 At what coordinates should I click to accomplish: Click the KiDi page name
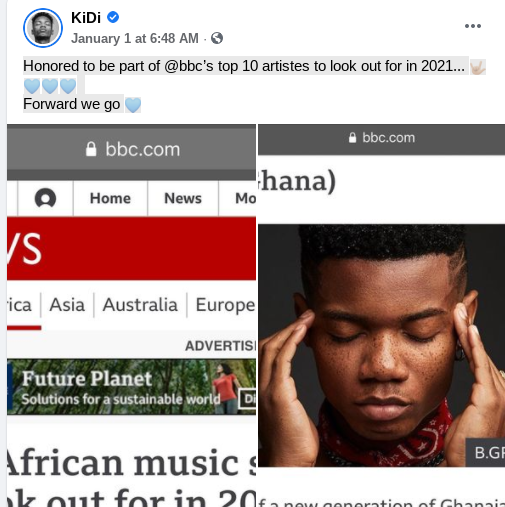[x=86, y=18]
